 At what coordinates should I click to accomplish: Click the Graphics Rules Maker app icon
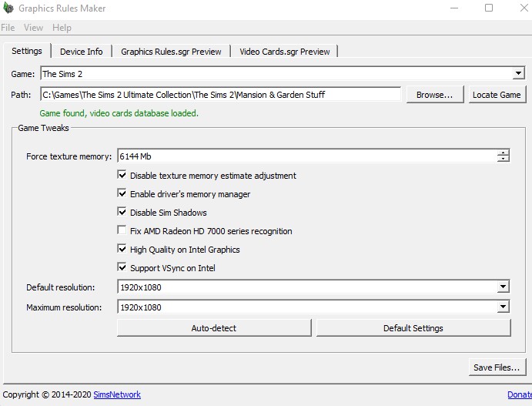click(8, 8)
